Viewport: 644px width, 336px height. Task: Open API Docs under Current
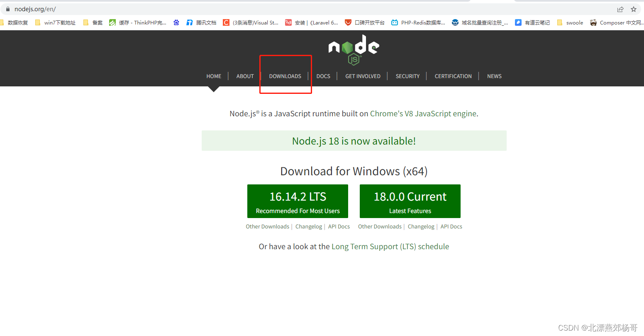(x=451, y=227)
